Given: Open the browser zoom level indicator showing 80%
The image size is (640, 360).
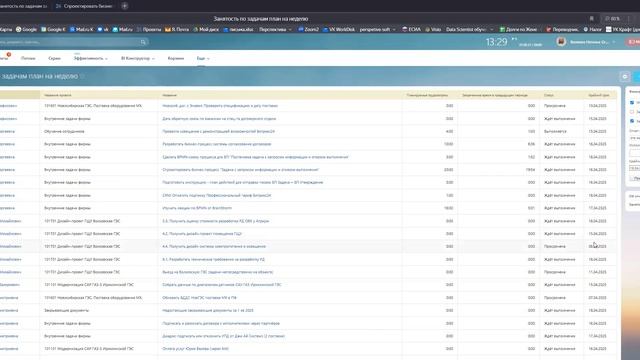Looking at the screenshot, I should tap(612, 18).
